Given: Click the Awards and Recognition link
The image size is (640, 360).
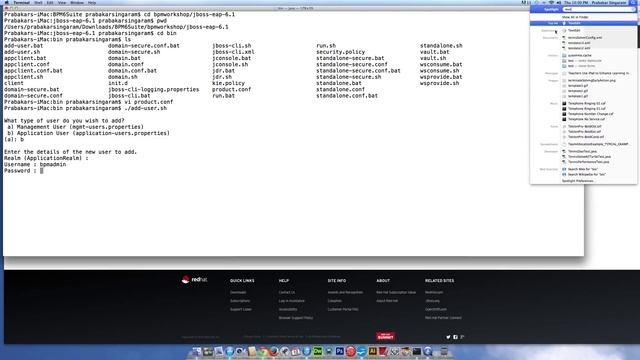Looking at the screenshot, I should tap(345, 292).
